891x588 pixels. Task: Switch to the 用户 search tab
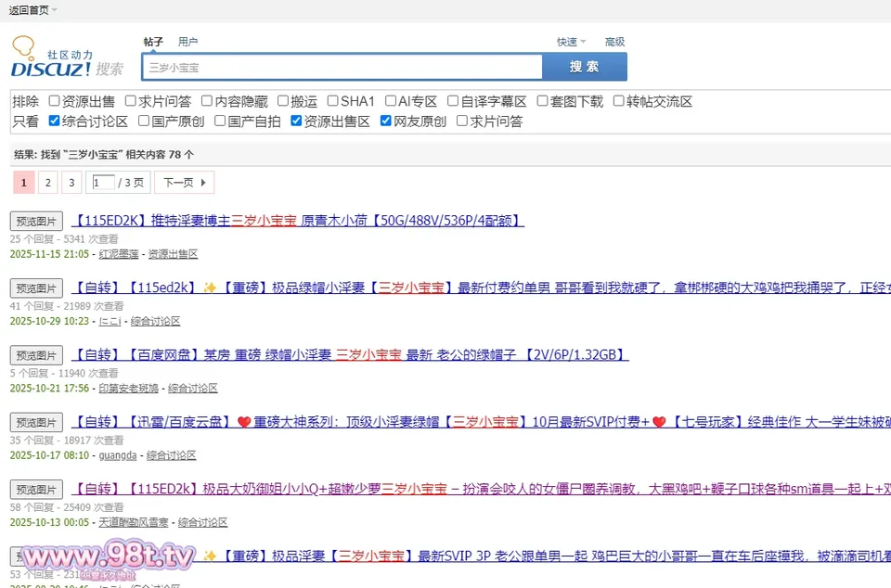[x=187, y=42]
